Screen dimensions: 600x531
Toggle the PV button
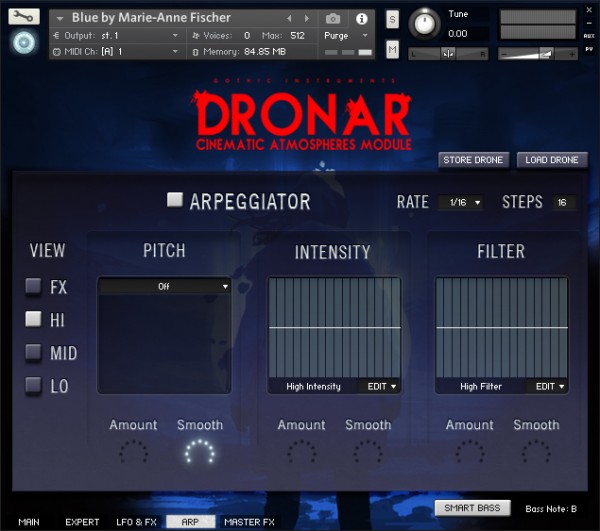[589, 49]
